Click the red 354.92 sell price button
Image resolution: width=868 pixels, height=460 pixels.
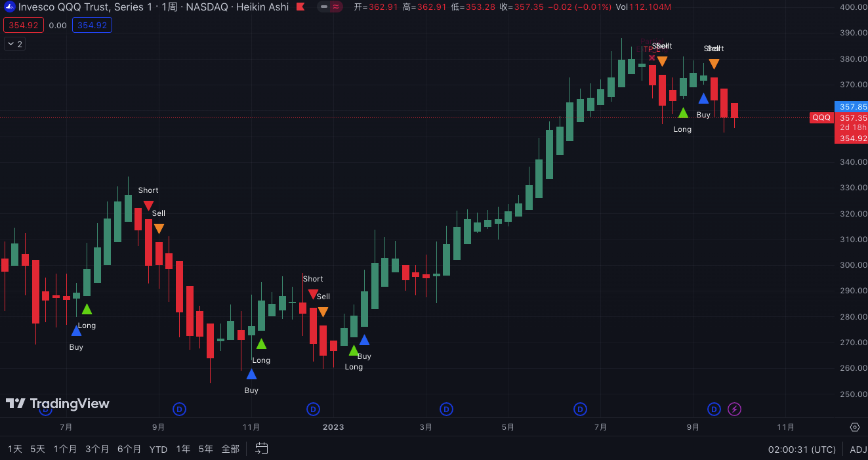point(24,26)
